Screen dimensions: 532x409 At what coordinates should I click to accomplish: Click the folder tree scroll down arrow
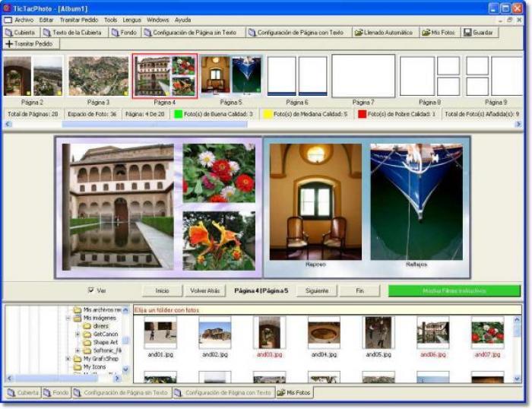point(125,369)
